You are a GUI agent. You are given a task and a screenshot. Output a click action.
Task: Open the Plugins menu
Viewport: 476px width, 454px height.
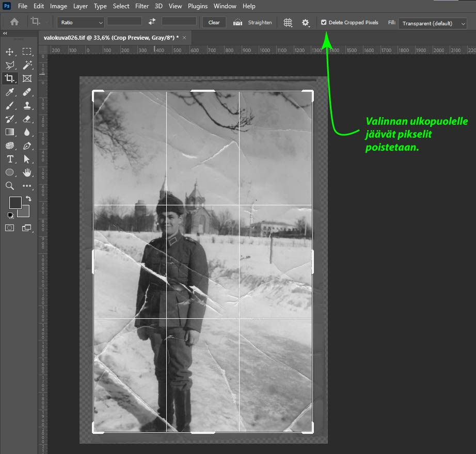[198, 6]
